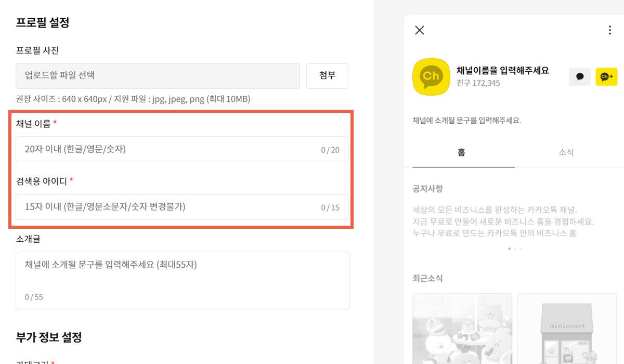Click the 최근소식 heading
The height and width of the screenshot is (364, 624).
coord(427,278)
